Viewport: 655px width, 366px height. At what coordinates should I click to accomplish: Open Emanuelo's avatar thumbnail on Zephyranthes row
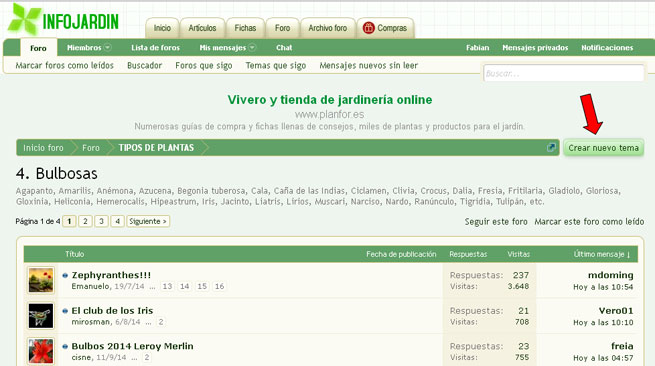pyautogui.click(x=41, y=280)
